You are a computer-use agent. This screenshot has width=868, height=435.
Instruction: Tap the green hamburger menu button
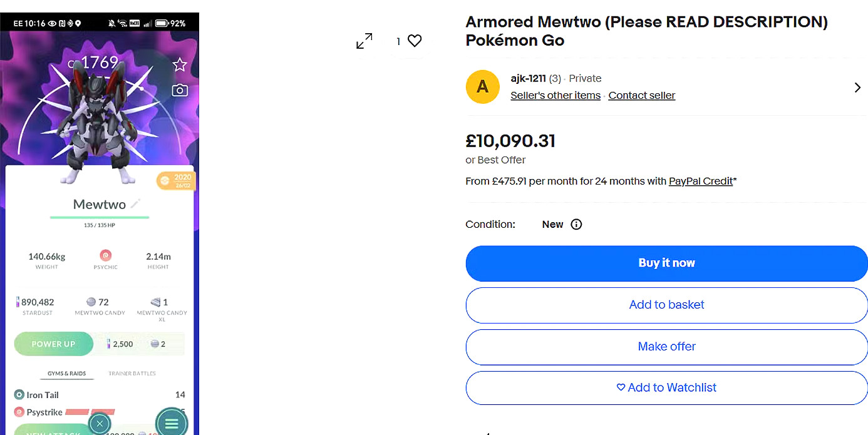click(171, 423)
